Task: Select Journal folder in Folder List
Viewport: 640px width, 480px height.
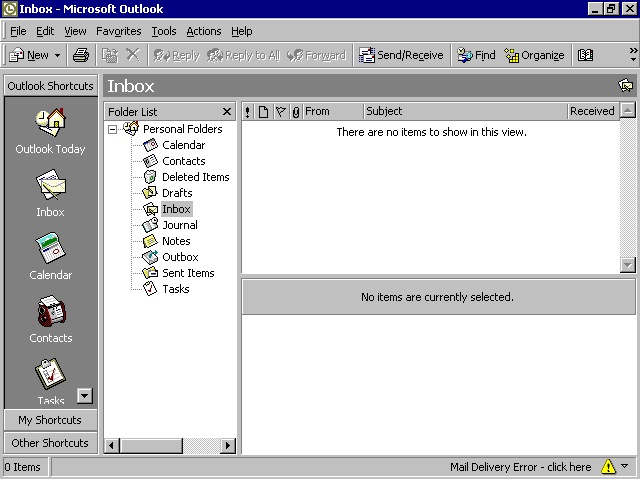Action: click(x=180, y=225)
